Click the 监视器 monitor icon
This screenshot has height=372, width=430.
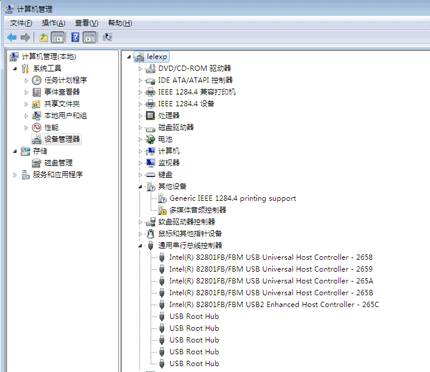point(151,163)
